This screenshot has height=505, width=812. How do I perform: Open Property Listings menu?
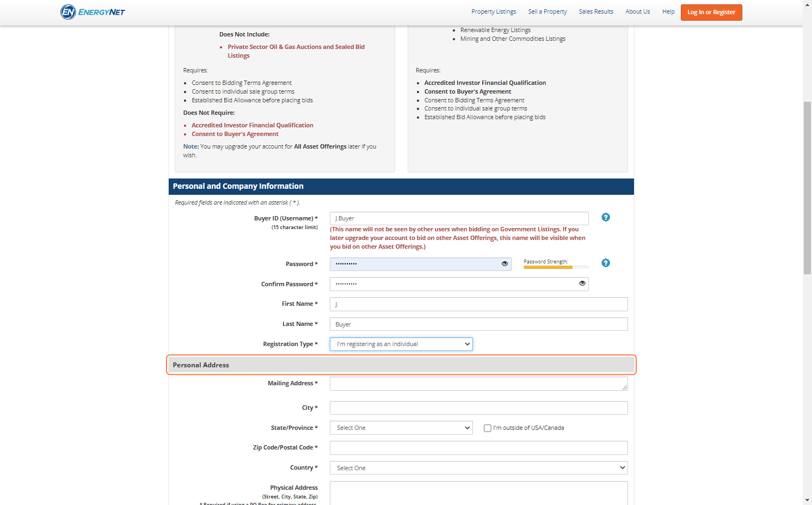(x=494, y=11)
